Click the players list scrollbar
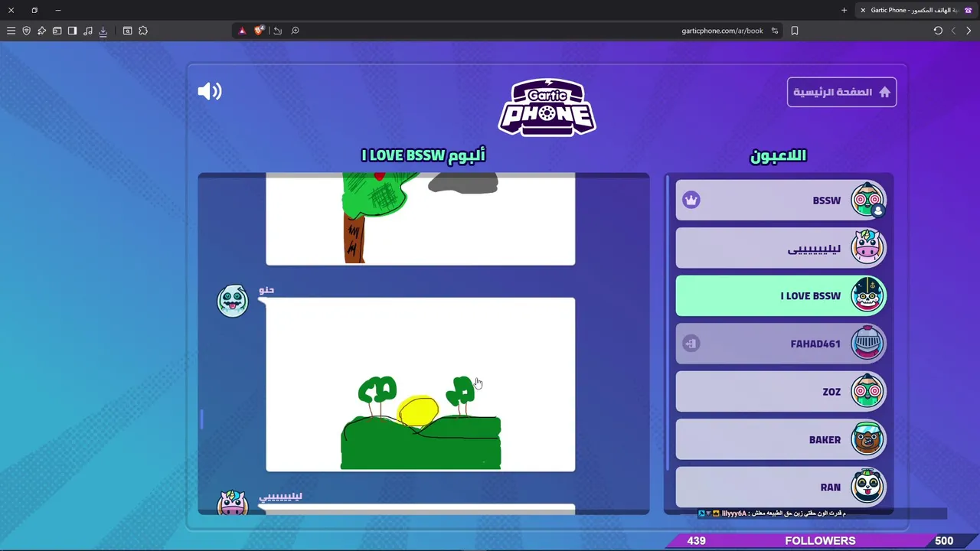 coord(668,321)
